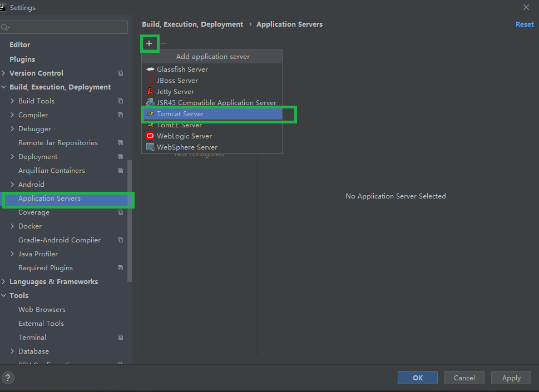Select Coverage in the settings tree

(x=34, y=212)
